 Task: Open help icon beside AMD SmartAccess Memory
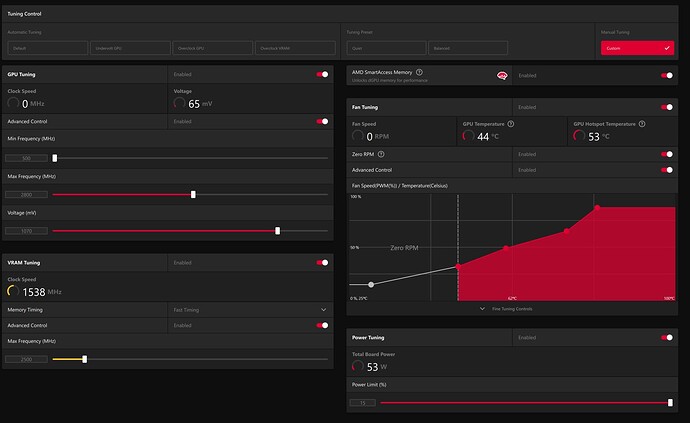419,72
